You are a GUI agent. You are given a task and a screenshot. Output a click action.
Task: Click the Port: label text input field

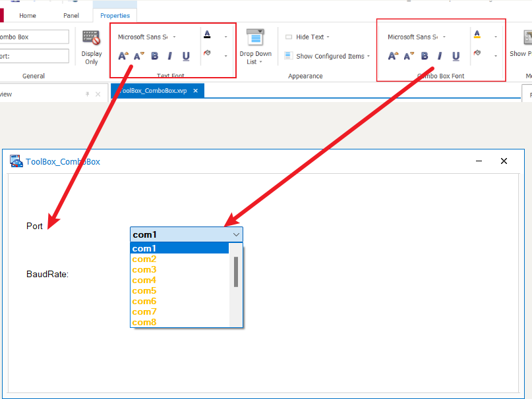(34, 56)
